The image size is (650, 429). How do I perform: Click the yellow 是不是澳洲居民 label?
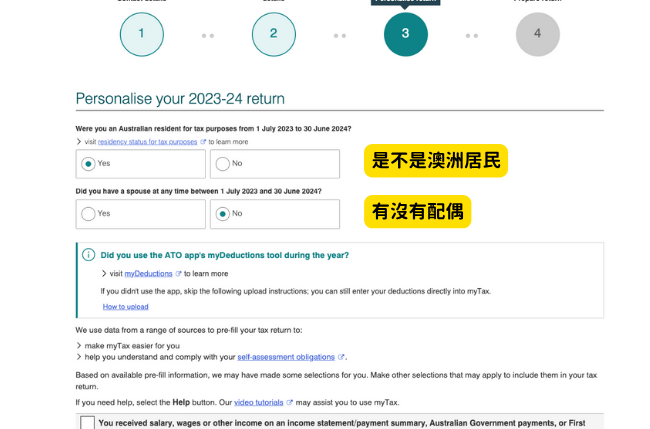(435, 161)
